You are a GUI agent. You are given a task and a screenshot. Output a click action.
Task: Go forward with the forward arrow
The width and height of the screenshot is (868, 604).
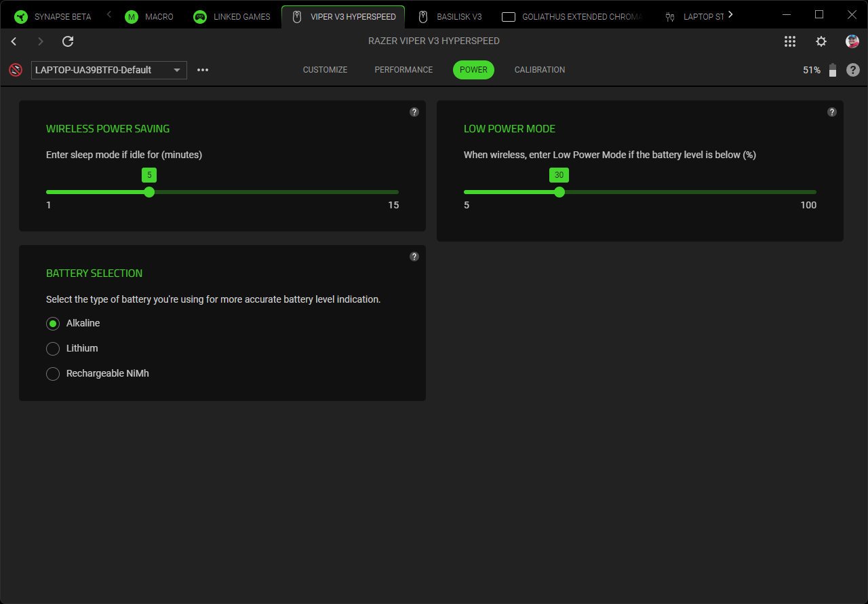point(41,41)
